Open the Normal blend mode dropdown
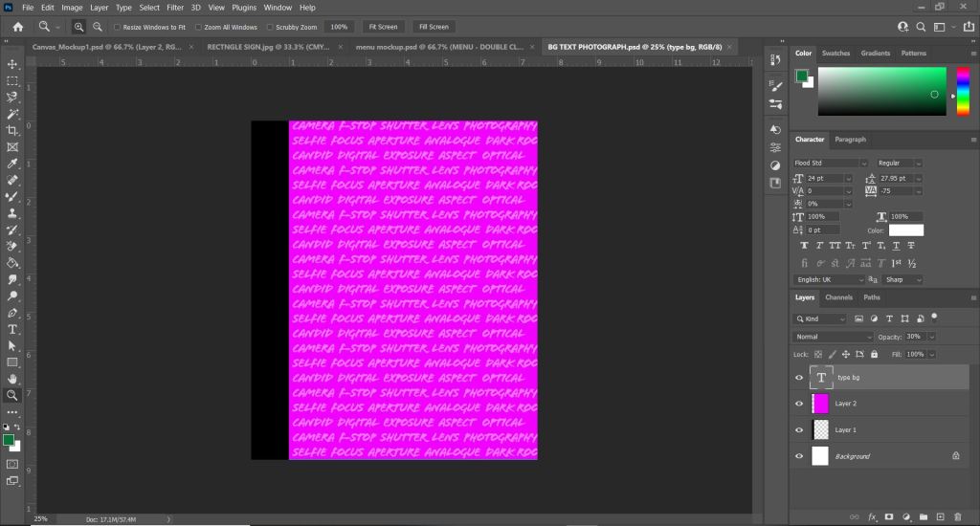The height and width of the screenshot is (526, 980). 833,337
